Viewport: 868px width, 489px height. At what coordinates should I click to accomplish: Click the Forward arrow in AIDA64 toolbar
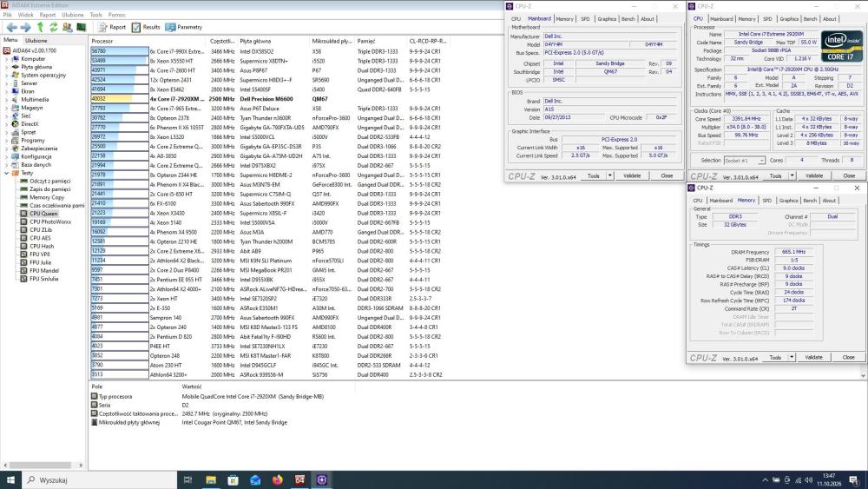click(25, 27)
